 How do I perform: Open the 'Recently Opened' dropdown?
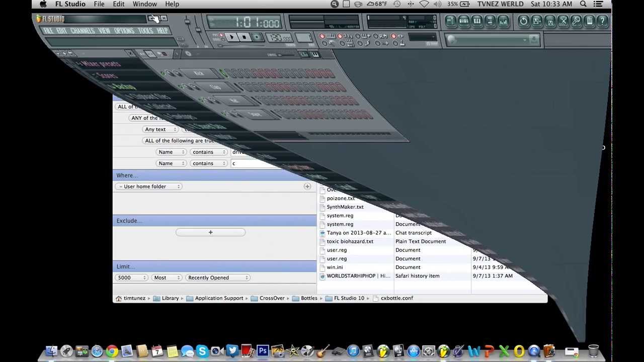[218, 278]
